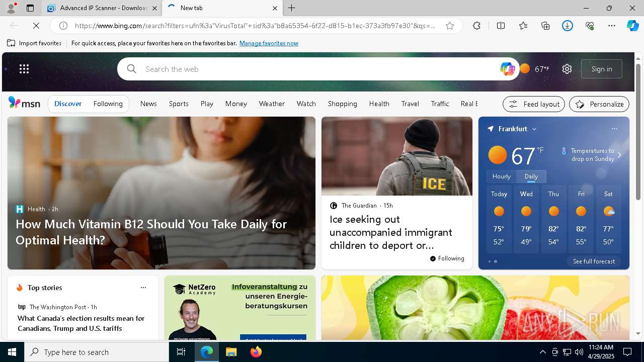Open the Travel category
Screen dimensions: 644x362
410,104
